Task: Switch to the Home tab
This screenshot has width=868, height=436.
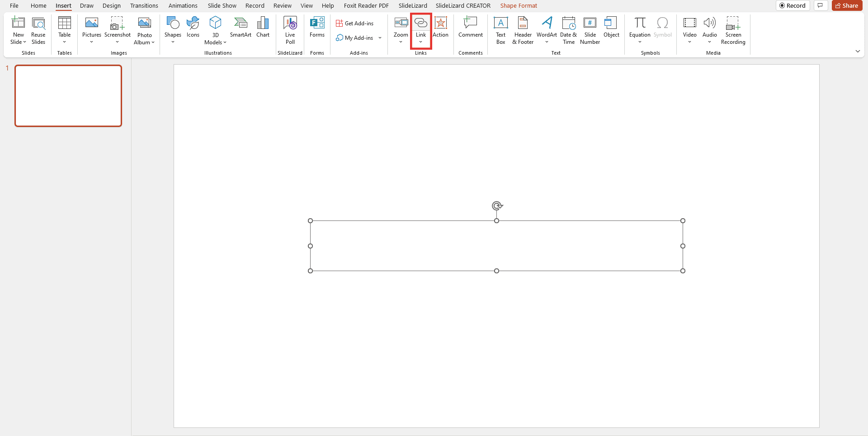Action: point(38,6)
